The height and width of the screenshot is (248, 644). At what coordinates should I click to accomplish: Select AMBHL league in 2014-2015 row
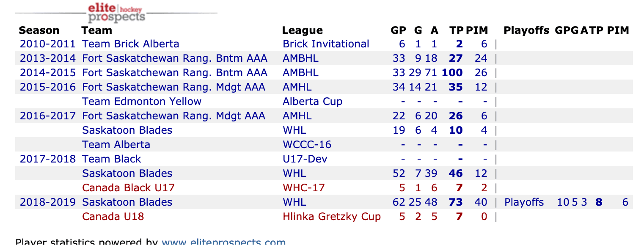click(x=300, y=73)
